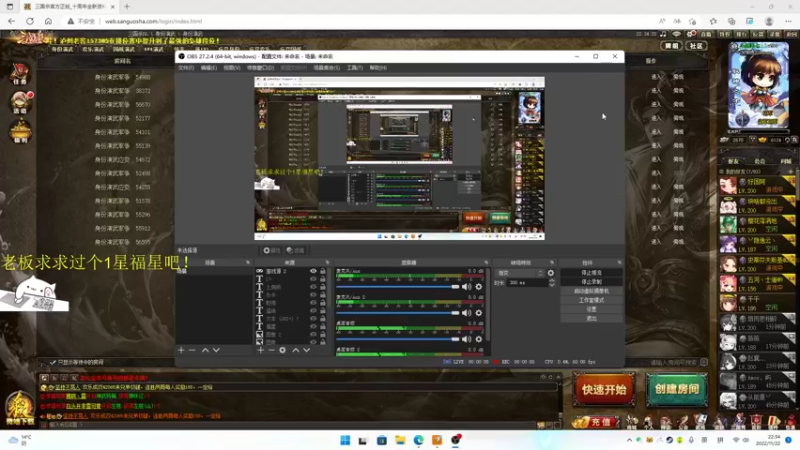Open 属性 properties button above sources
The image size is (800, 450).
pyautogui.click(x=272, y=251)
